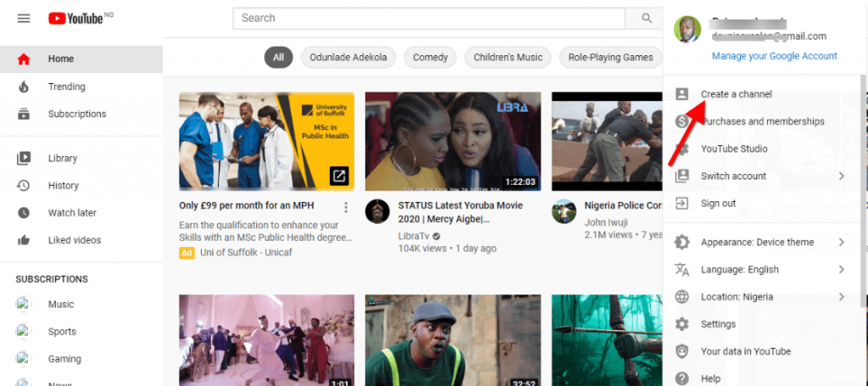Select the Role-Playing Games filter chip
This screenshot has height=386, width=868.
[611, 57]
